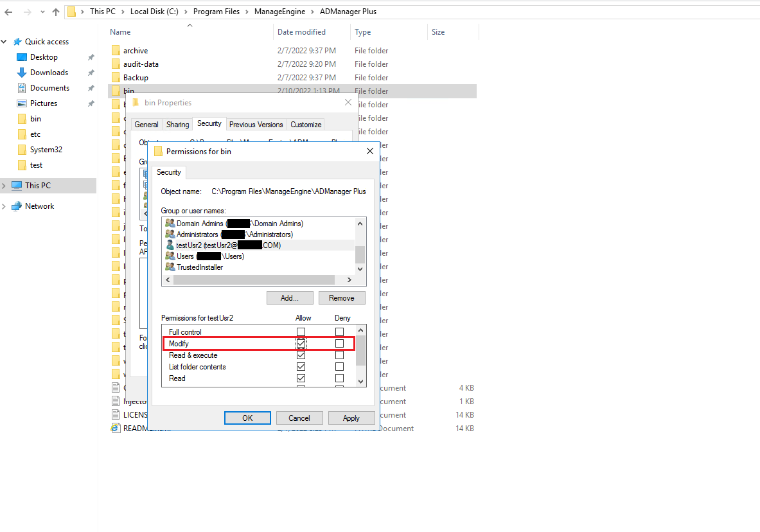Select the LICENSE file icon
This screenshot has width=760, height=532.
click(116, 414)
